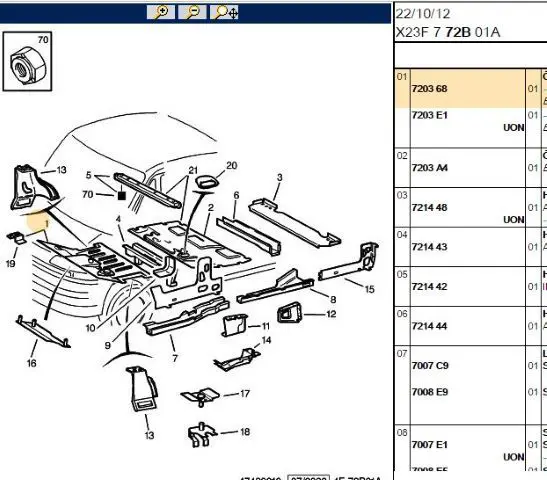This screenshot has height=480, width=547.
Task: Select part number 7203 68
Action: [429, 89]
